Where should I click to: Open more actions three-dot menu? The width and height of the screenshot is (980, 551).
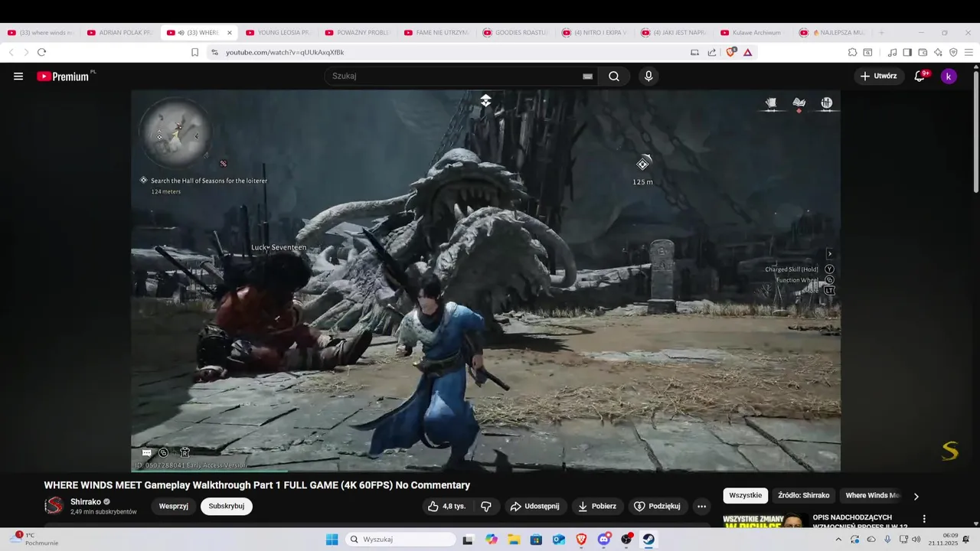tap(702, 507)
